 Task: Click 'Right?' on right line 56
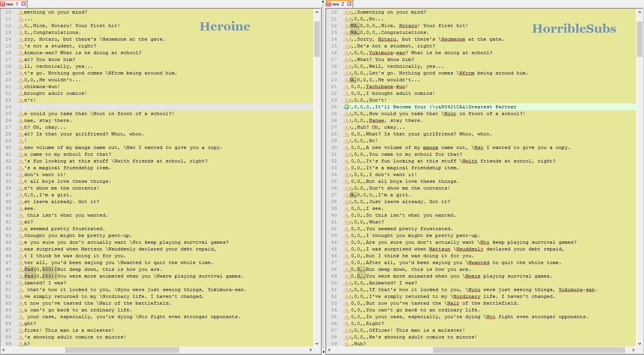click(375, 324)
